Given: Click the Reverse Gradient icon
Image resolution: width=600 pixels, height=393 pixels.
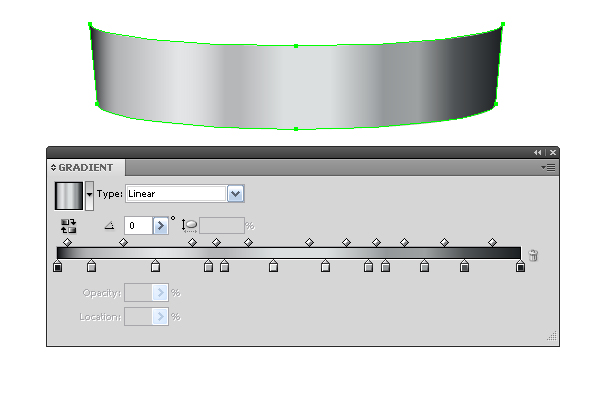Looking at the screenshot, I should click(68, 226).
